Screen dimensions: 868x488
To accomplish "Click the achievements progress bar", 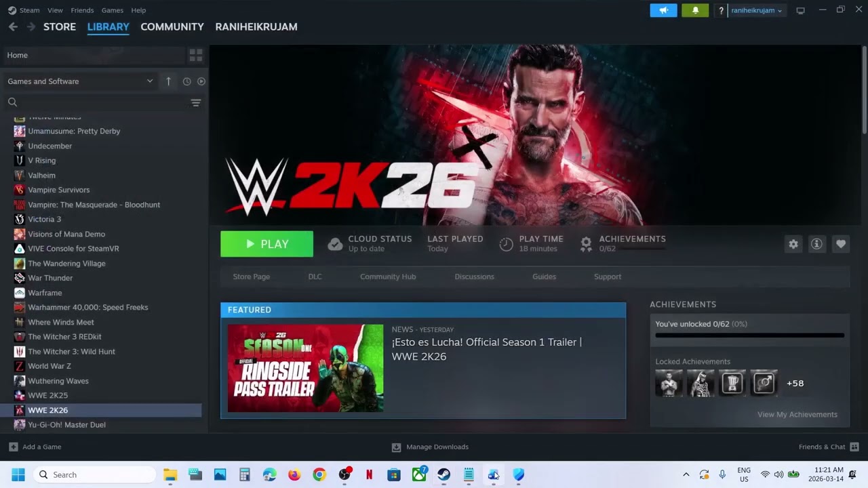I will pos(749,335).
